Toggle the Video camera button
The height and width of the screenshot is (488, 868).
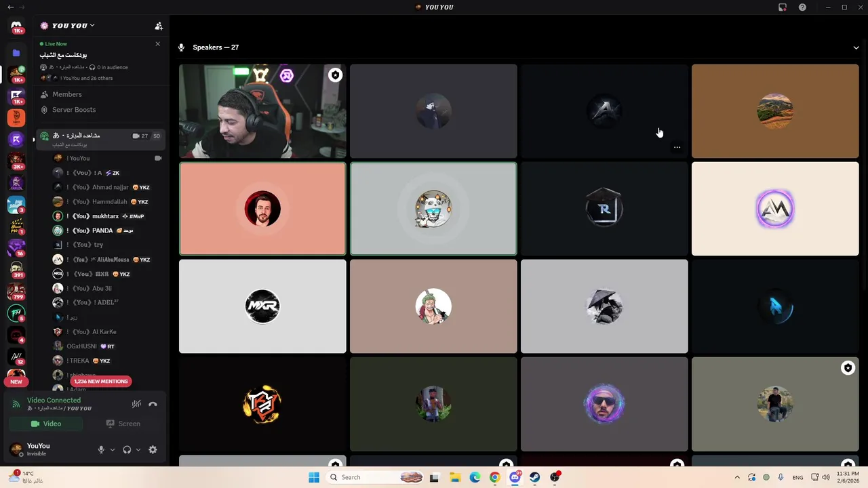click(x=45, y=424)
